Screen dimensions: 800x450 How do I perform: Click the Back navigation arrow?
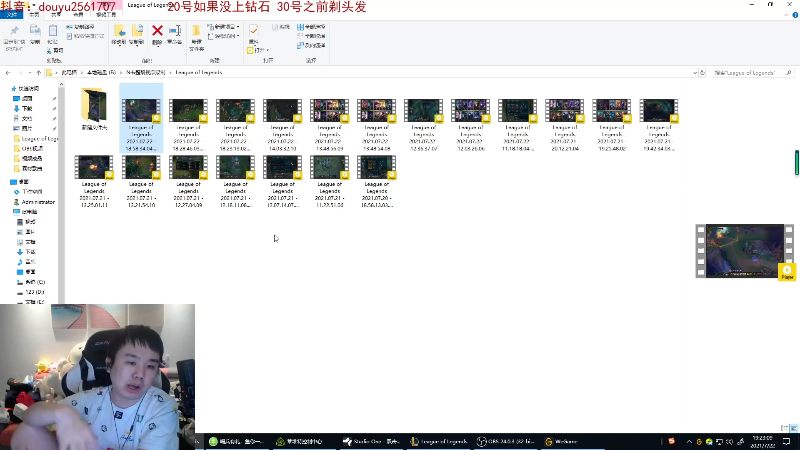(8, 73)
